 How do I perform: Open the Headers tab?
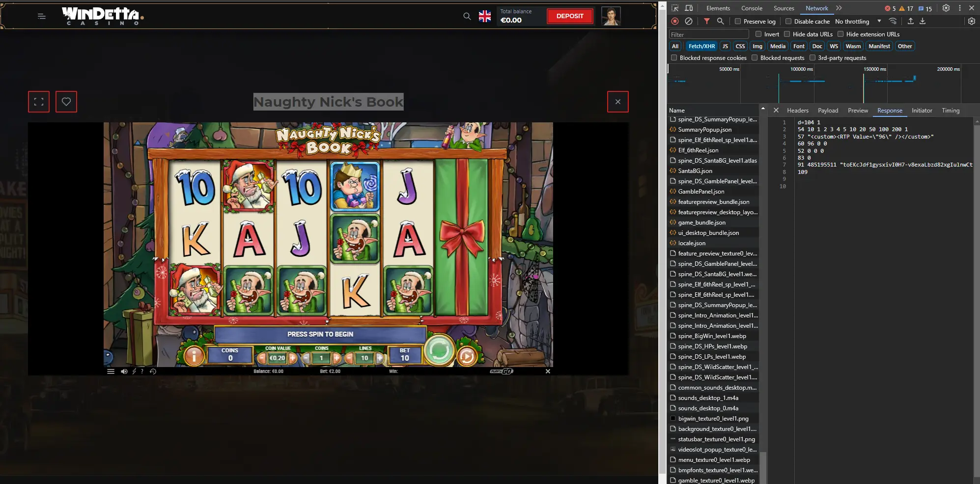point(797,111)
